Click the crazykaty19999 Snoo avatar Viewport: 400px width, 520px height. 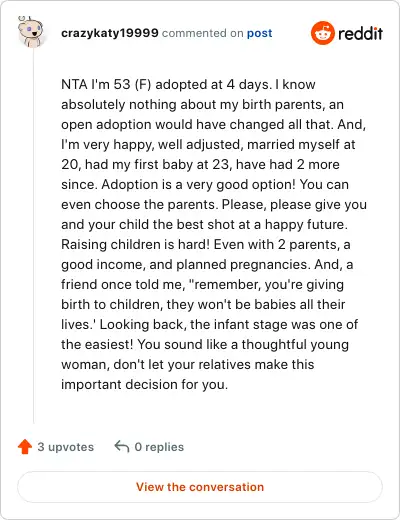pyautogui.click(x=30, y=32)
